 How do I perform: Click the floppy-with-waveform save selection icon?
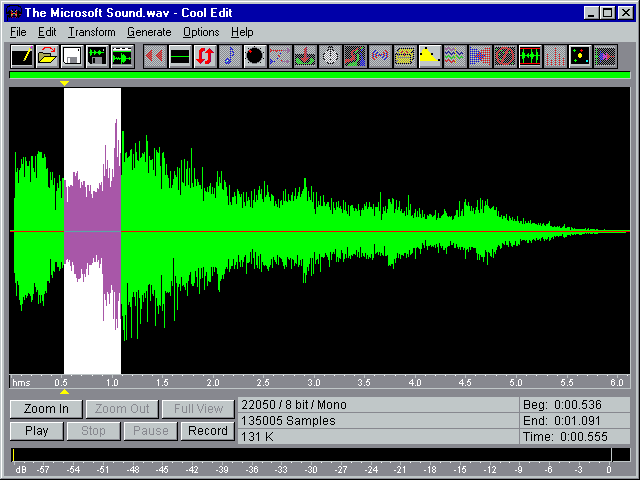97,56
